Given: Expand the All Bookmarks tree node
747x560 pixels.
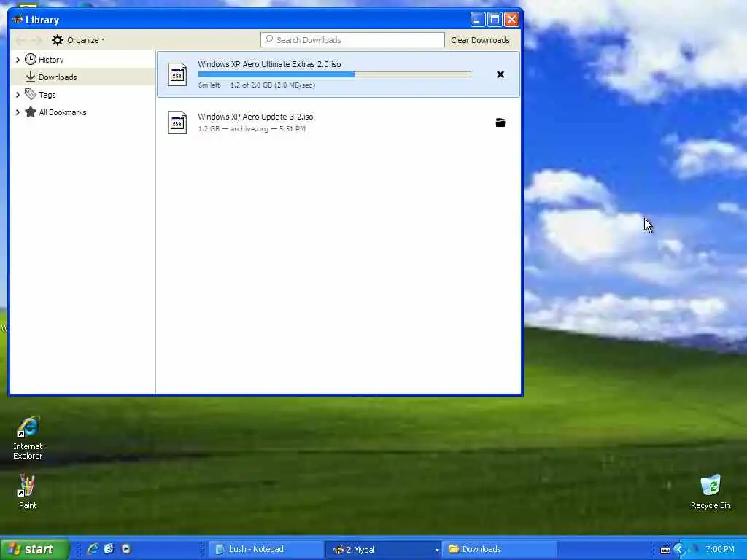Looking at the screenshot, I should 18,112.
